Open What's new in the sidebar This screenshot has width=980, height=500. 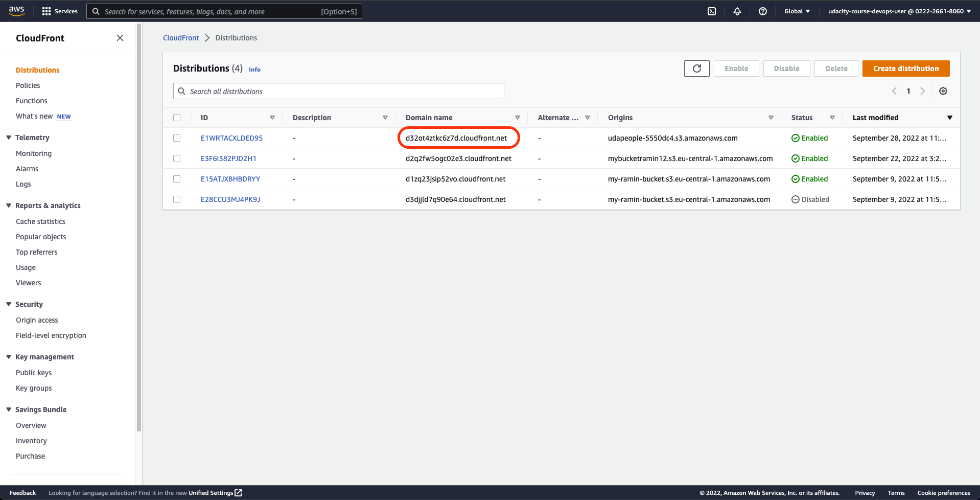[x=34, y=116]
